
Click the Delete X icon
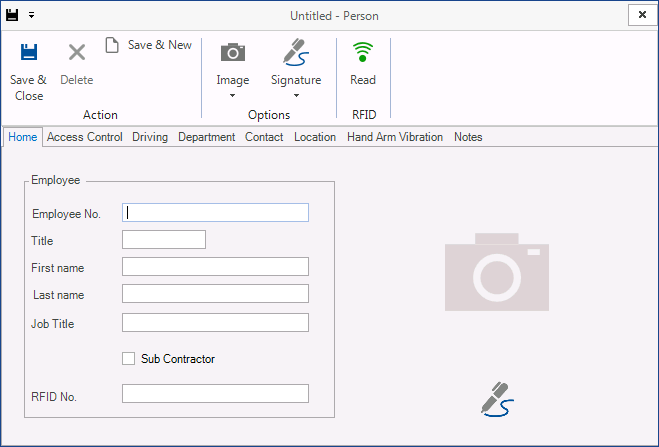(x=77, y=53)
